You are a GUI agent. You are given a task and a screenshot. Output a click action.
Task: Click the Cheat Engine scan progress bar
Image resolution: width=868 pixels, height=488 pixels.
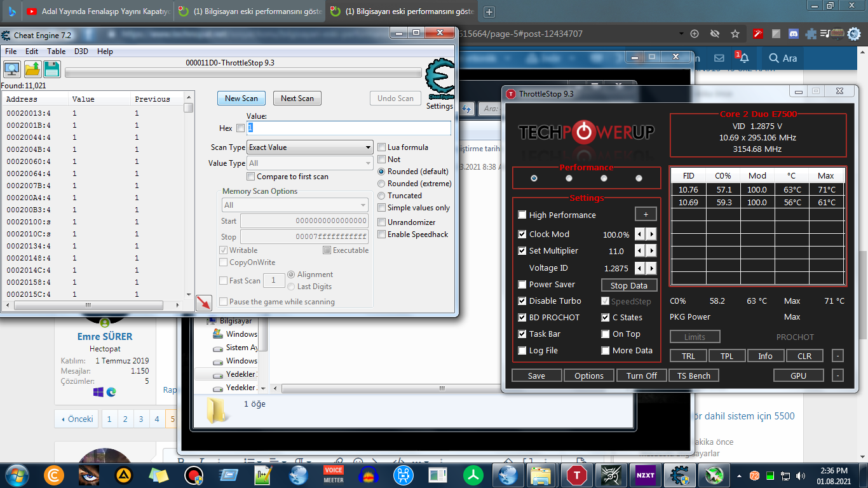coord(243,72)
